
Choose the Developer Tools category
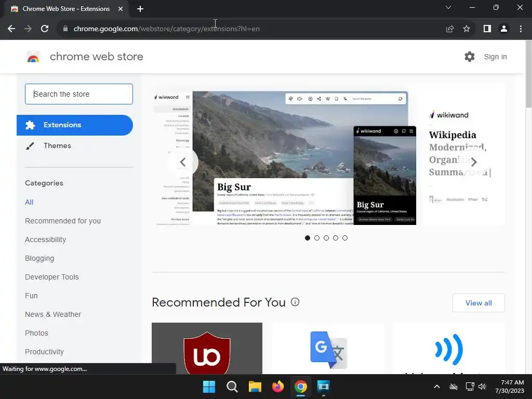[51, 277]
